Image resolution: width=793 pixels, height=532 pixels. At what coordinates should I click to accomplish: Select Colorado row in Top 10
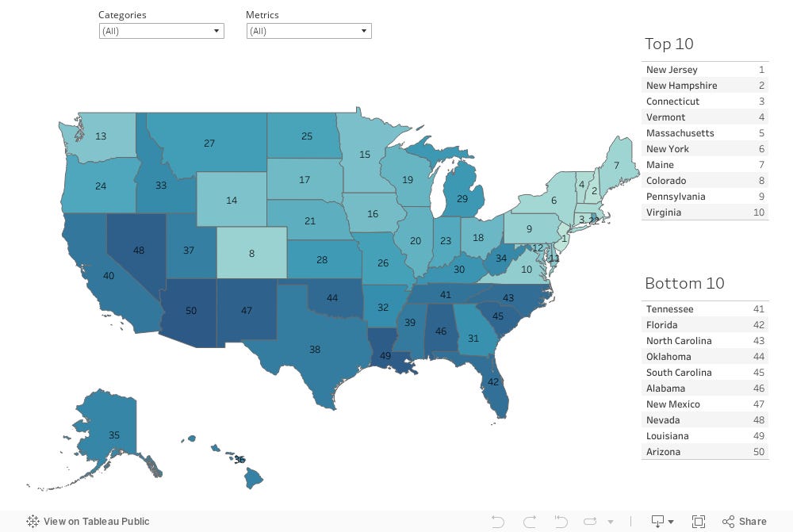coord(705,181)
